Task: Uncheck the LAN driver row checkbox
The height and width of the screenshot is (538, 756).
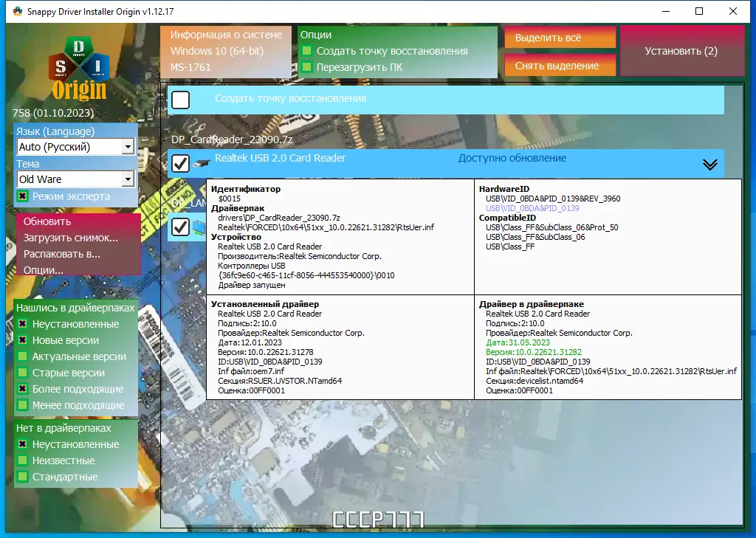Action: click(x=180, y=227)
